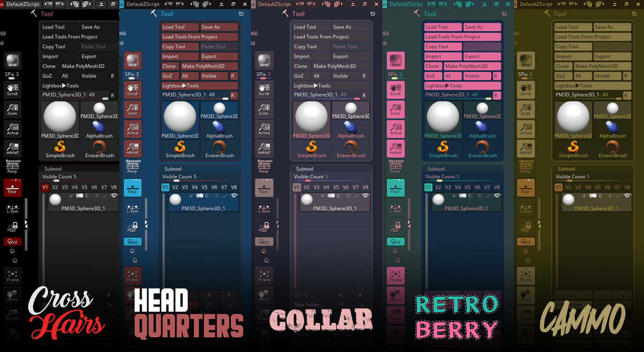The image size is (644, 352).
Task: Click the Actual size icon
Action: (x=12, y=129)
